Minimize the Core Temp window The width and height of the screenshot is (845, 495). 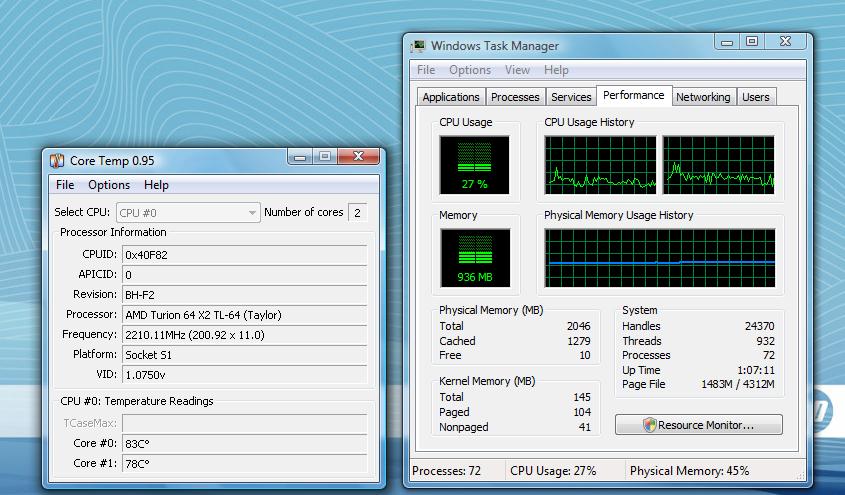click(x=300, y=156)
